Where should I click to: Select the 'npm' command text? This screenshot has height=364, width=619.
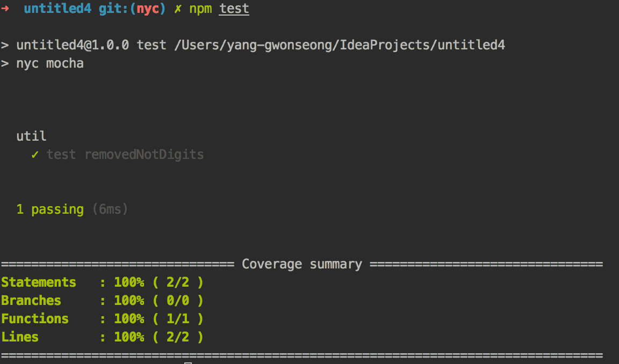tap(200, 9)
